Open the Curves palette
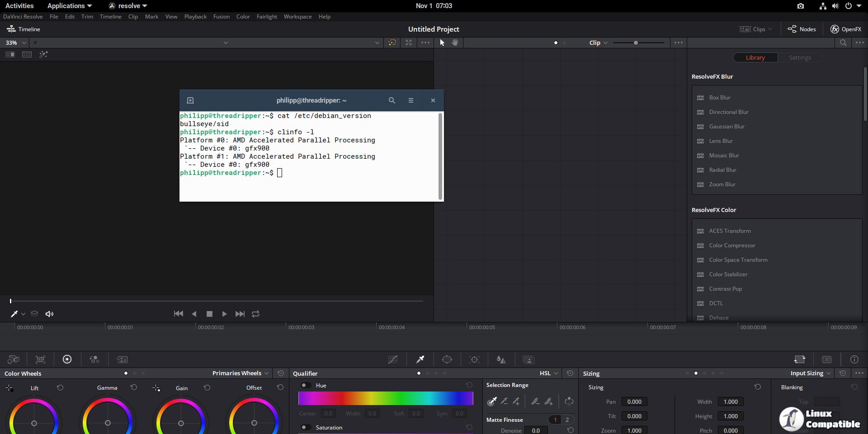 393,359
